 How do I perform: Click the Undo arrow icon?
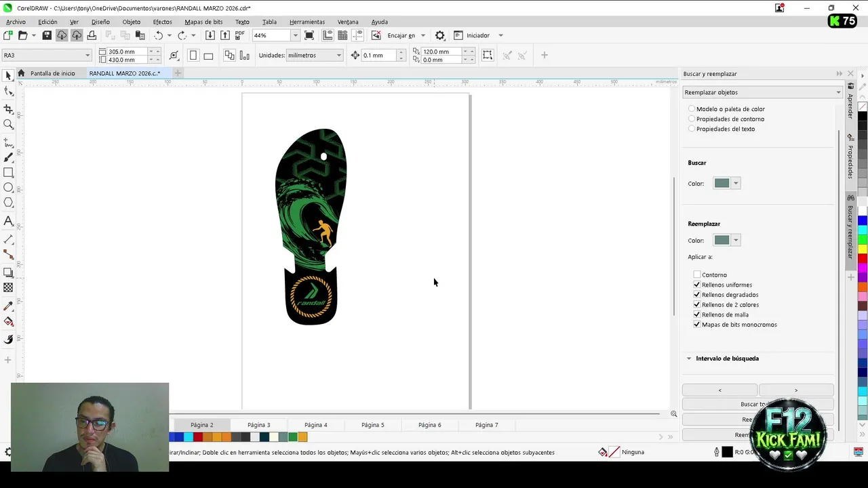[x=159, y=35]
